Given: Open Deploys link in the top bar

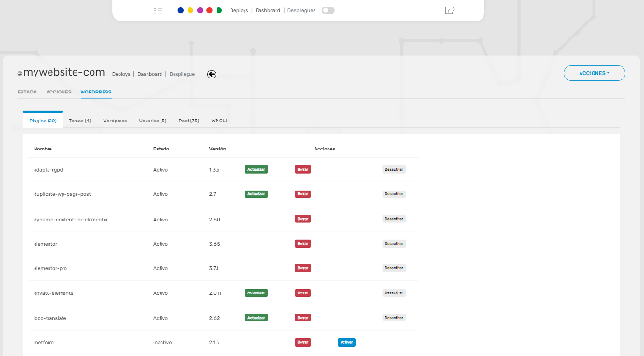Looking at the screenshot, I should [x=239, y=10].
